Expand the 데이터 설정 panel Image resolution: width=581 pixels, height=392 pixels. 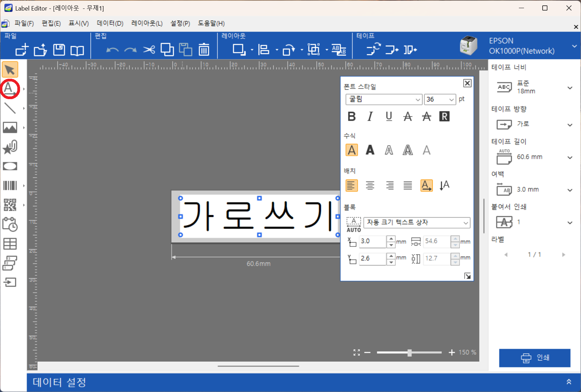click(569, 382)
